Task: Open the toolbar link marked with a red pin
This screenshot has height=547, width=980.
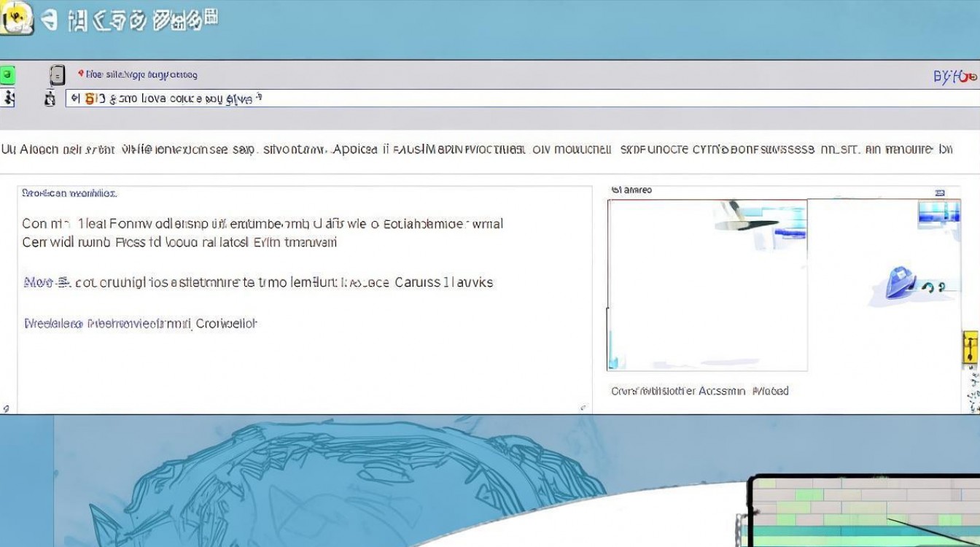Action: [137, 74]
